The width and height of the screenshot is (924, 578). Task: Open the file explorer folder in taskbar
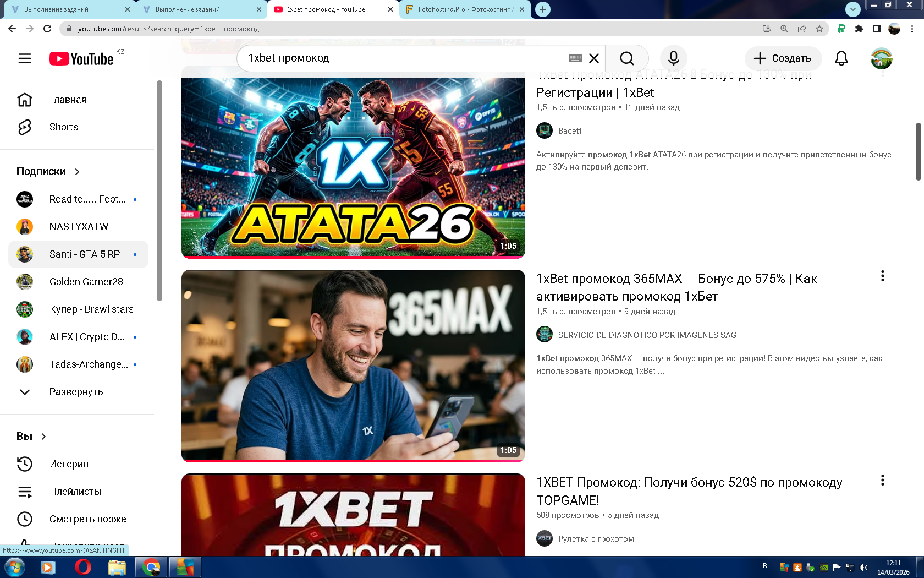coord(117,567)
